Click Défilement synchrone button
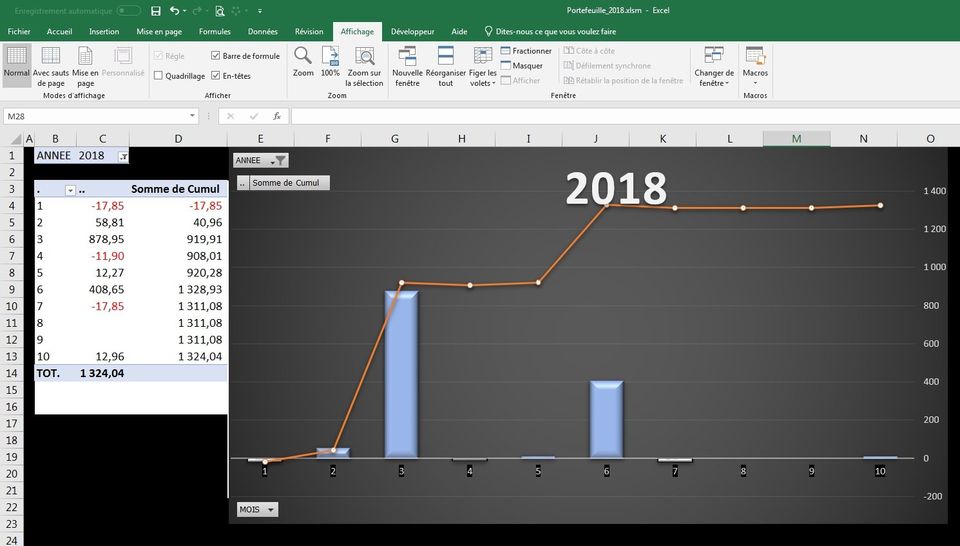Viewport: 960px width, 546px height. click(x=607, y=65)
